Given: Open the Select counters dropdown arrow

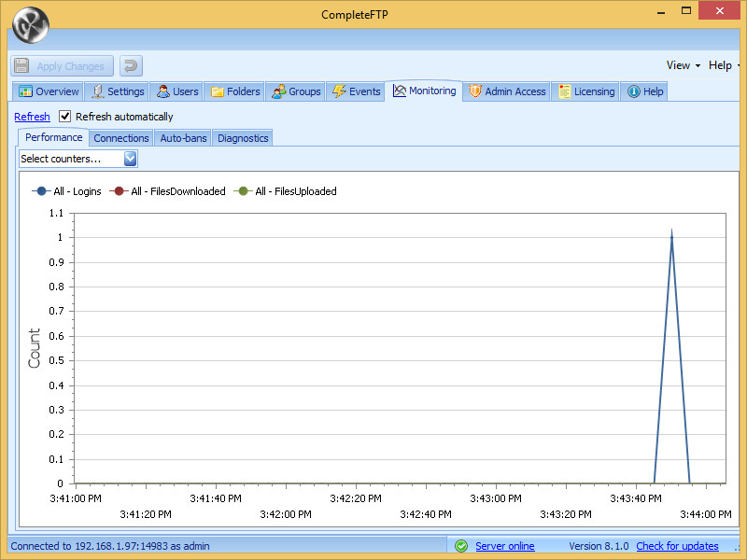Looking at the screenshot, I should point(130,159).
